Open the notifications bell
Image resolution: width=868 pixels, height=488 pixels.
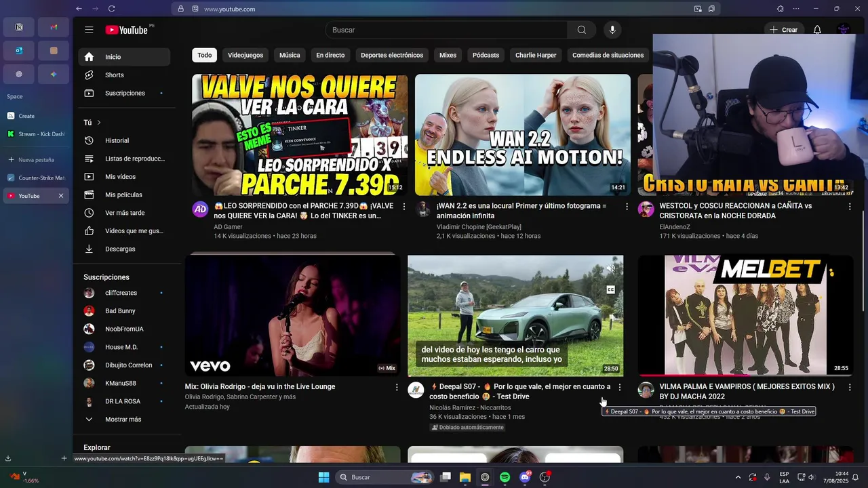[817, 30]
